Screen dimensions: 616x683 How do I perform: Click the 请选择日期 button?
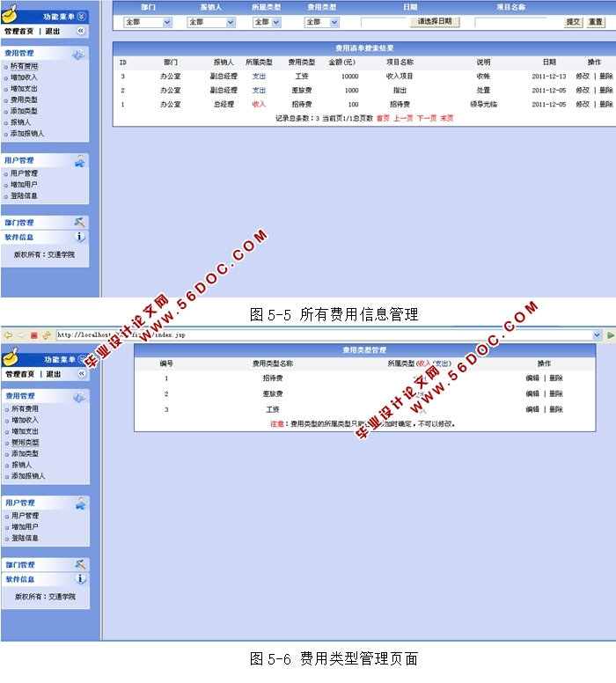pos(435,21)
